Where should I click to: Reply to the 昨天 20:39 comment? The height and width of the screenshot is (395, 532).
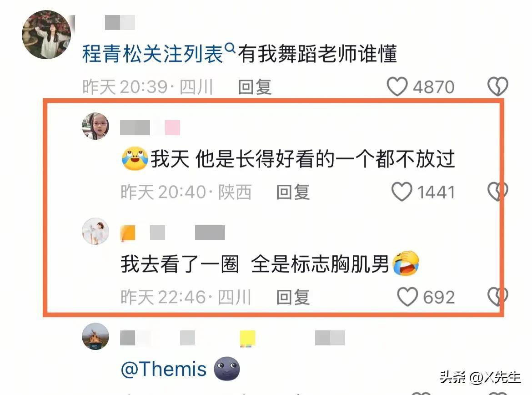click(255, 87)
